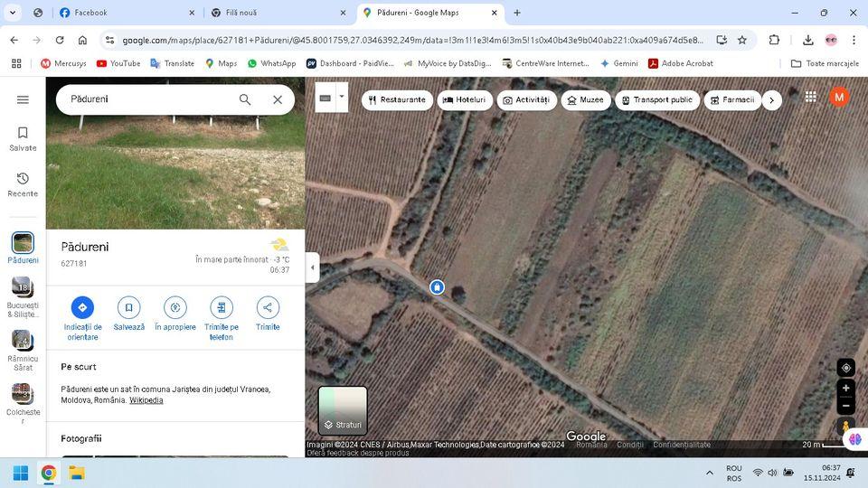The width and height of the screenshot is (868, 488).
Task: Click the Trimite share icon
Action: pyautogui.click(x=268, y=307)
